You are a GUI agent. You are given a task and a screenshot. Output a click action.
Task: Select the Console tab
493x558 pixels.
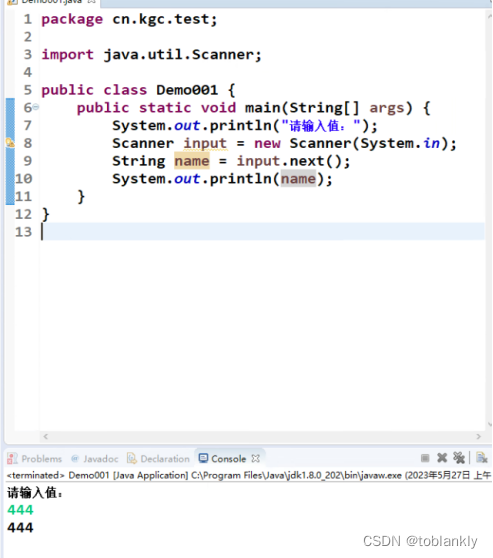click(223, 459)
